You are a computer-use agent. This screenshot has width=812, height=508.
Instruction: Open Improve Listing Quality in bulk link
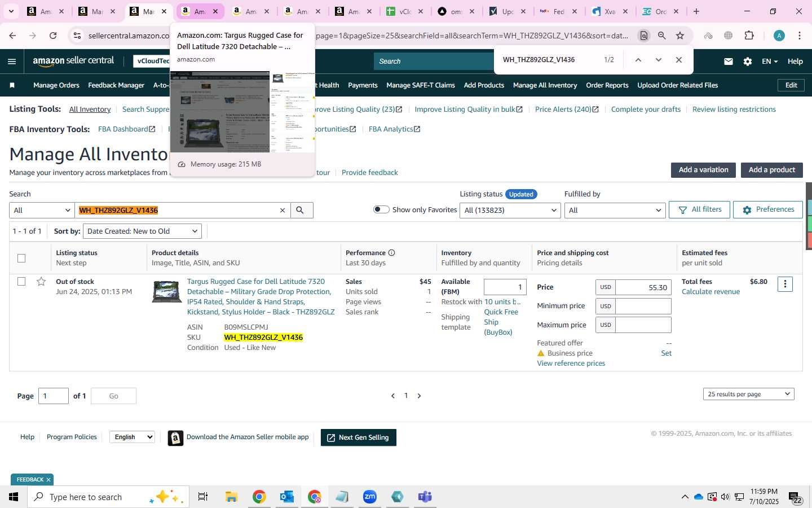(x=468, y=110)
